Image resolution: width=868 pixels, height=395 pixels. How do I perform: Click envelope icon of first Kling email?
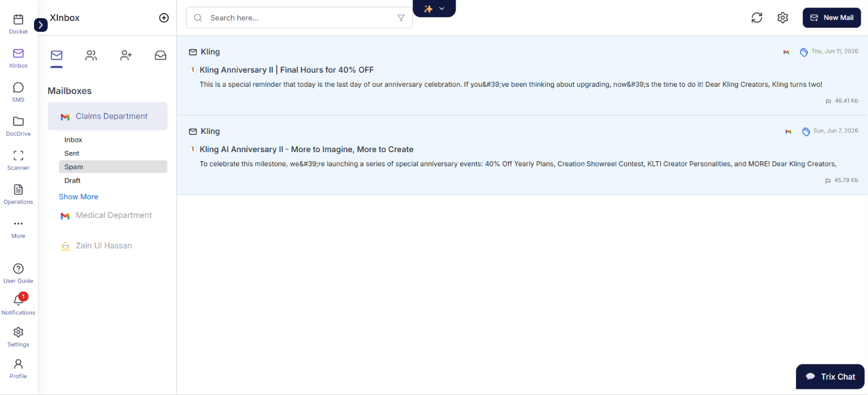(193, 52)
